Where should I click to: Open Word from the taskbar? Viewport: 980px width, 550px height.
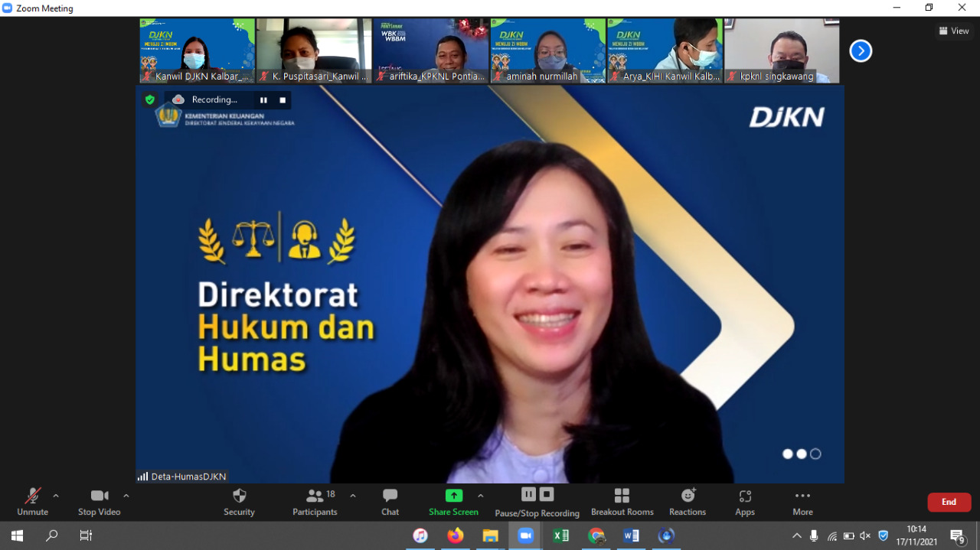click(x=632, y=535)
